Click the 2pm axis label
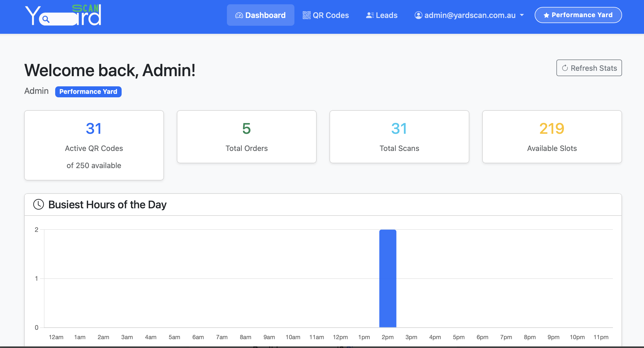Viewport: 644px width, 348px height. (x=388, y=337)
